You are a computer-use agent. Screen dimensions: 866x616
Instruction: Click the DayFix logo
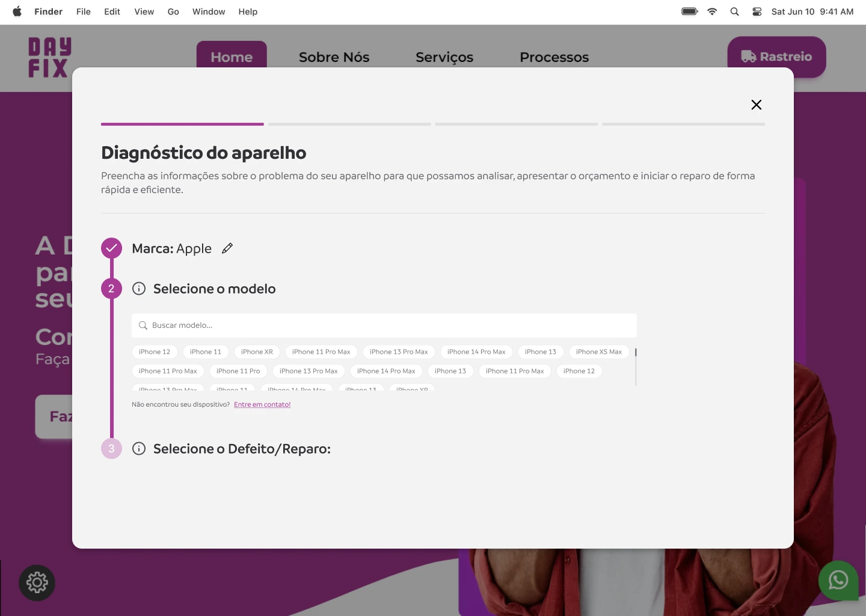pos(49,58)
